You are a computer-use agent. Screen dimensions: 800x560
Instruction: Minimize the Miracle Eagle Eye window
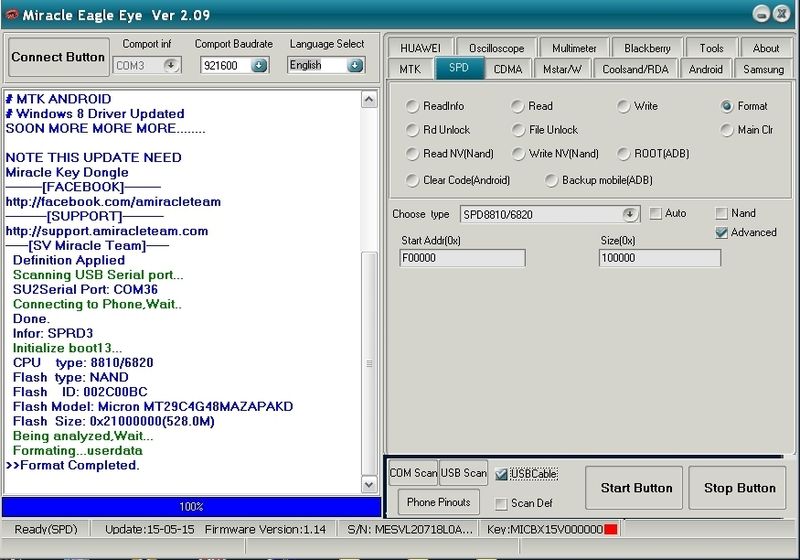pyautogui.click(x=761, y=14)
